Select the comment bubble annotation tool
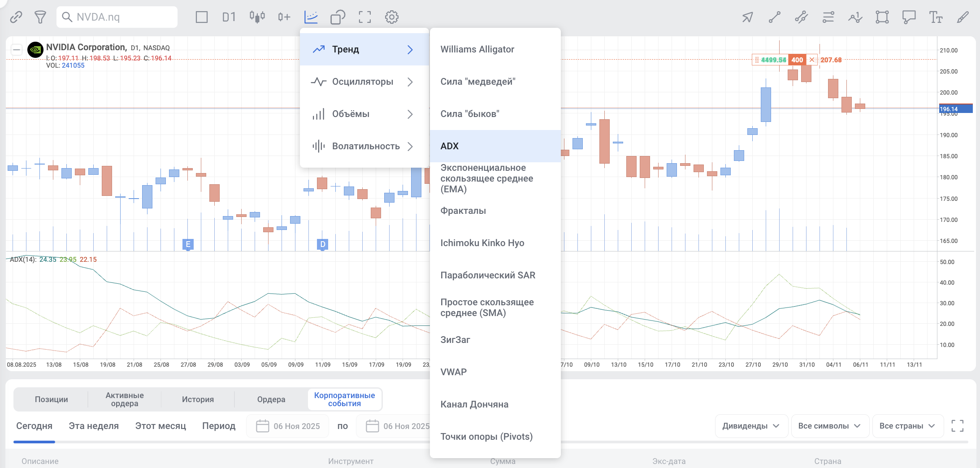Image resolution: width=980 pixels, height=468 pixels. coord(909,17)
